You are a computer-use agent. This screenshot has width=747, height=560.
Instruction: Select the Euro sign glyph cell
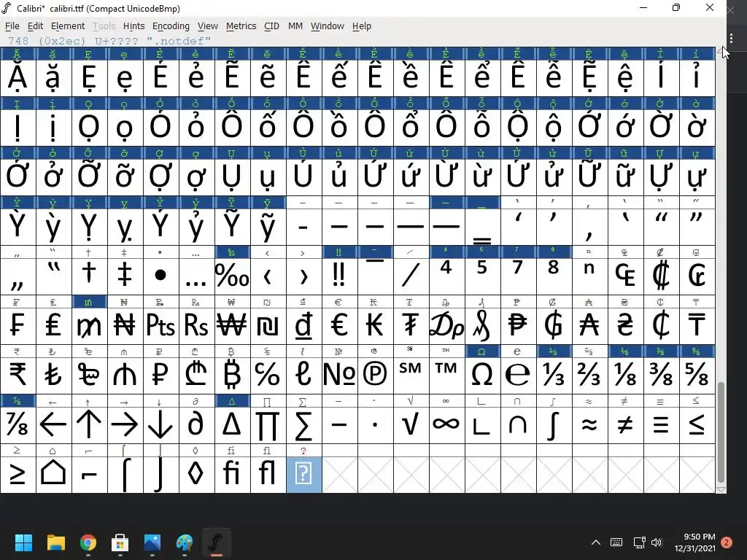pyautogui.click(x=339, y=326)
